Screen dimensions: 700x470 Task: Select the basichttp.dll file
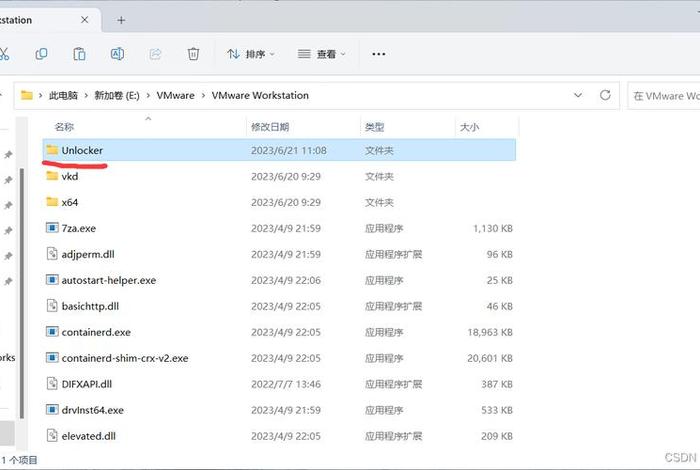(x=279, y=306)
